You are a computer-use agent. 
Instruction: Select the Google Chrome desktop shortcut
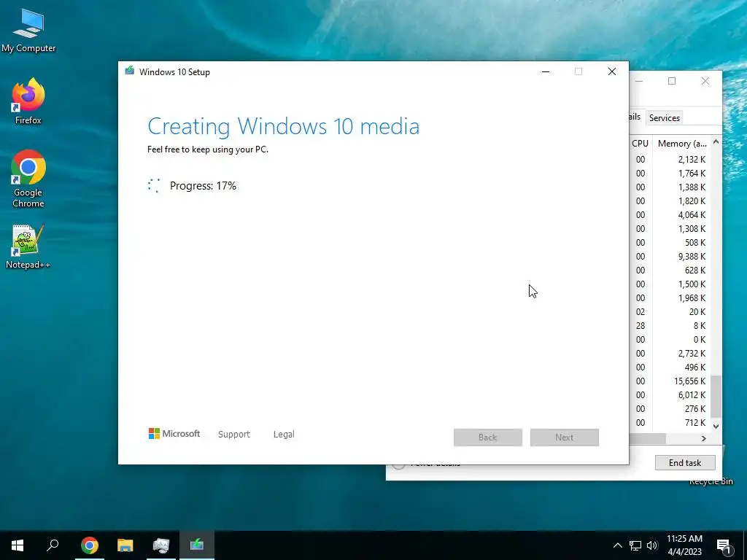tap(28, 179)
